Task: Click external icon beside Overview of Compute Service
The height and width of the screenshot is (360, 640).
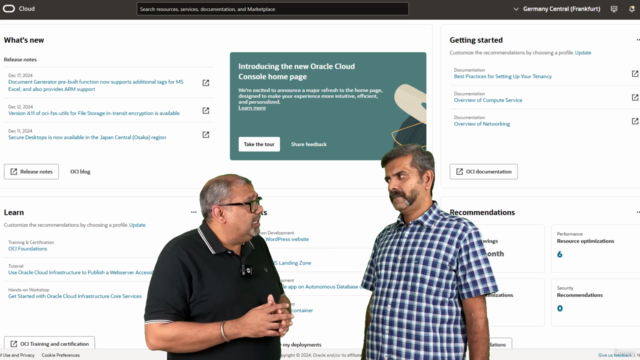Action: (635, 98)
